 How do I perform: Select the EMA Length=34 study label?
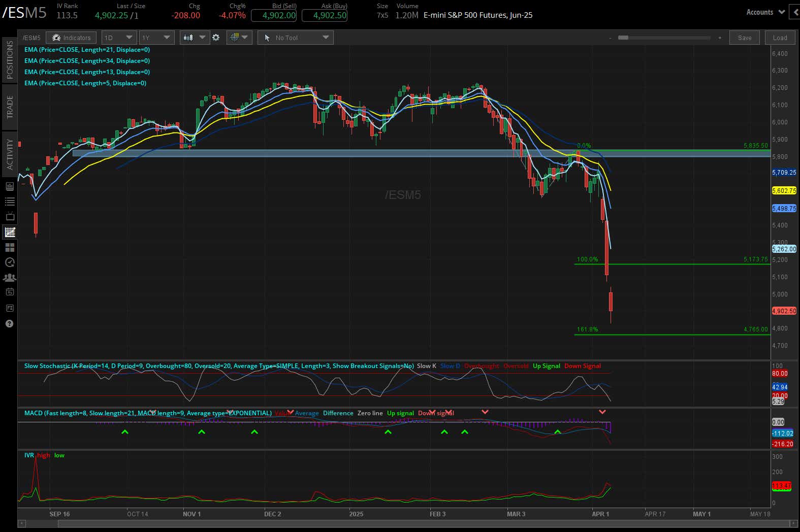click(x=87, y=61)
